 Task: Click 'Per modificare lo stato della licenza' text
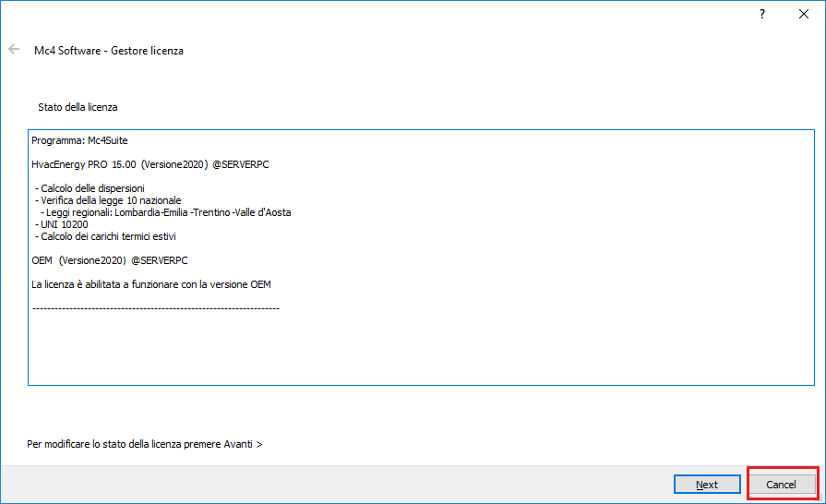(145, 445)
